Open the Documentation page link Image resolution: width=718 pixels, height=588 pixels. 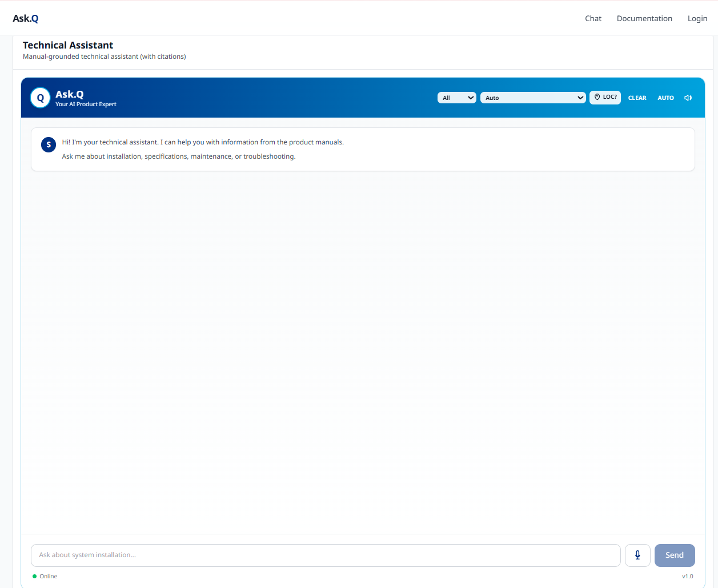[x=644, y=18]
